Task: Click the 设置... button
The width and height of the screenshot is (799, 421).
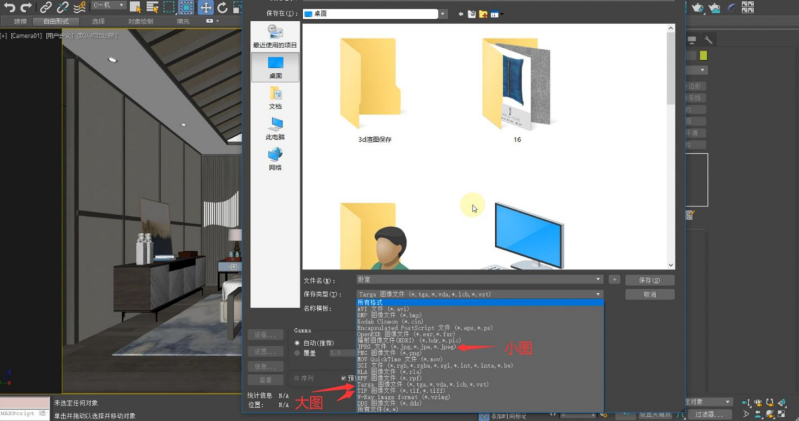Action: 265,351
